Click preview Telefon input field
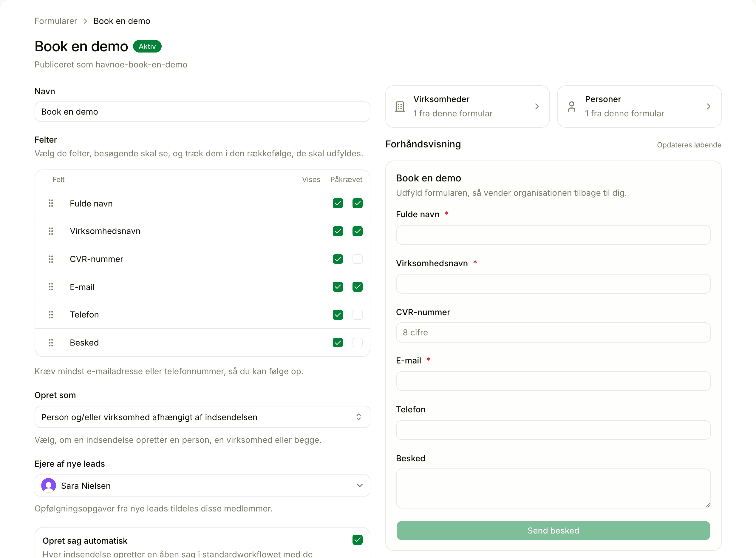The image size is (756, 558). (553, 430)
